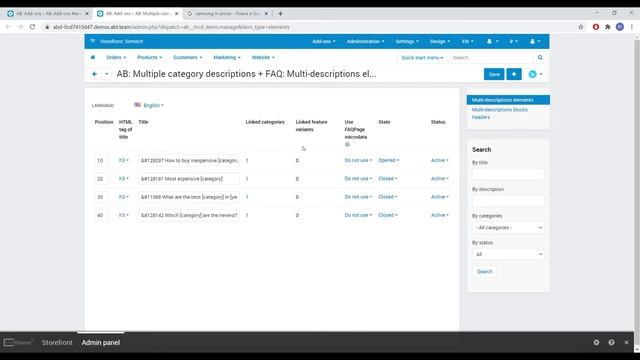The height and width of the screenshot is (360, 640).
Task: Click top admin search field
Action: (x=493, y=58)
